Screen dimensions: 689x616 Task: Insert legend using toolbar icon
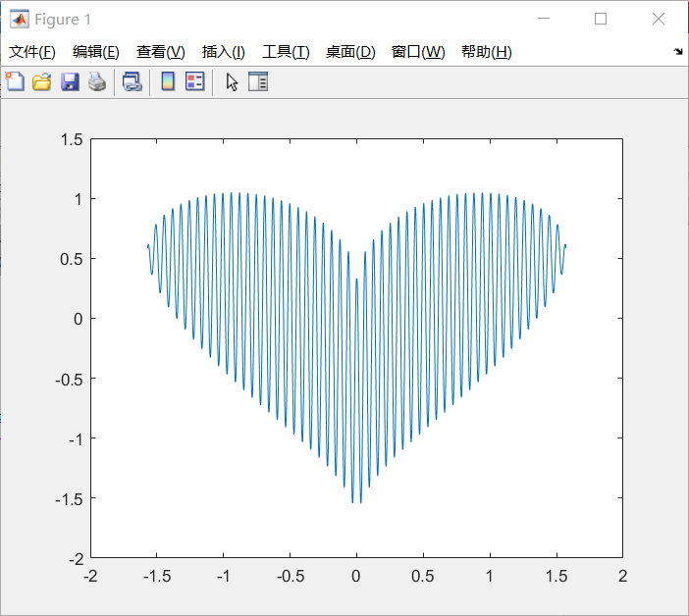(x=195, y=81)
